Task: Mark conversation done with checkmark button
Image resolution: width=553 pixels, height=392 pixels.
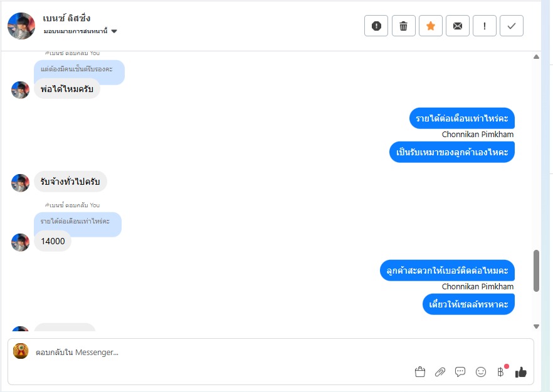Action: 512,26
